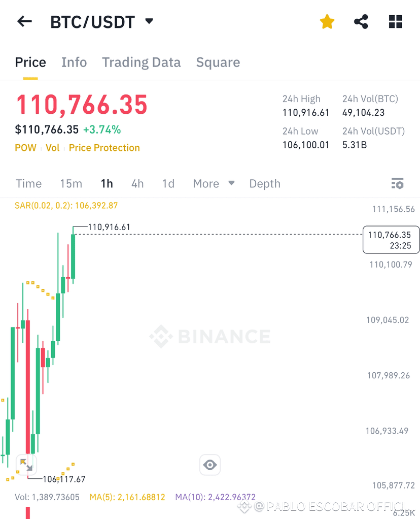Image resolution: width=420 pixels, height=519 pixels.
Task: Open the Trading Data tab
Action: [141, 62]
